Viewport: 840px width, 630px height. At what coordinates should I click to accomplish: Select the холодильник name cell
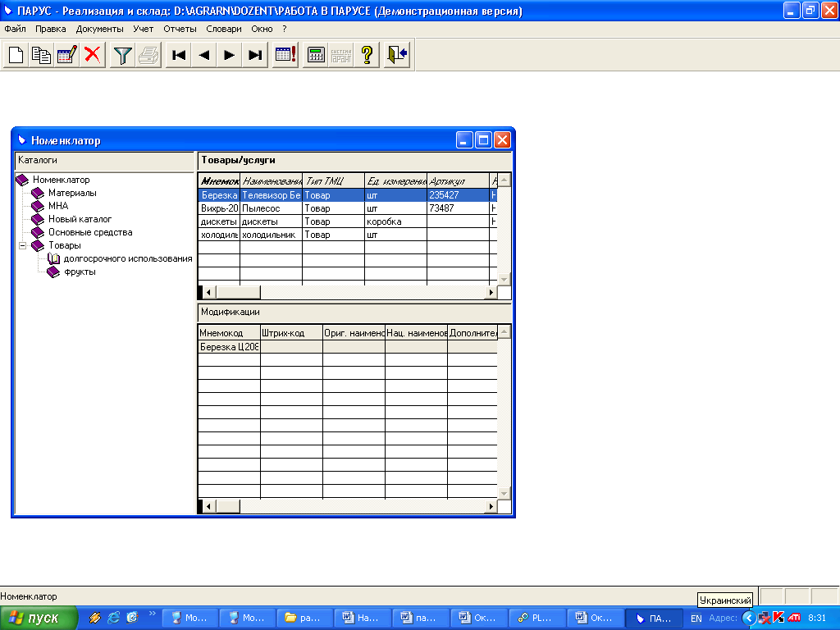tap(271, 235)
